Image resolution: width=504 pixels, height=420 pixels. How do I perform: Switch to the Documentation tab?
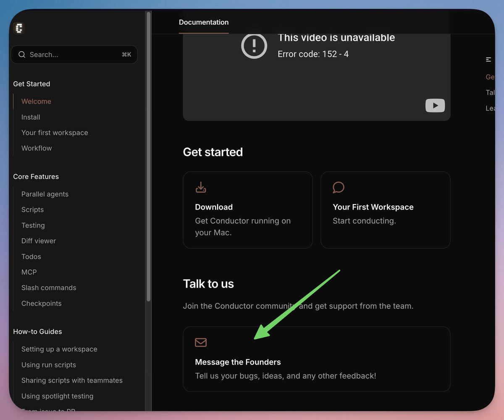tap(204, 22)
